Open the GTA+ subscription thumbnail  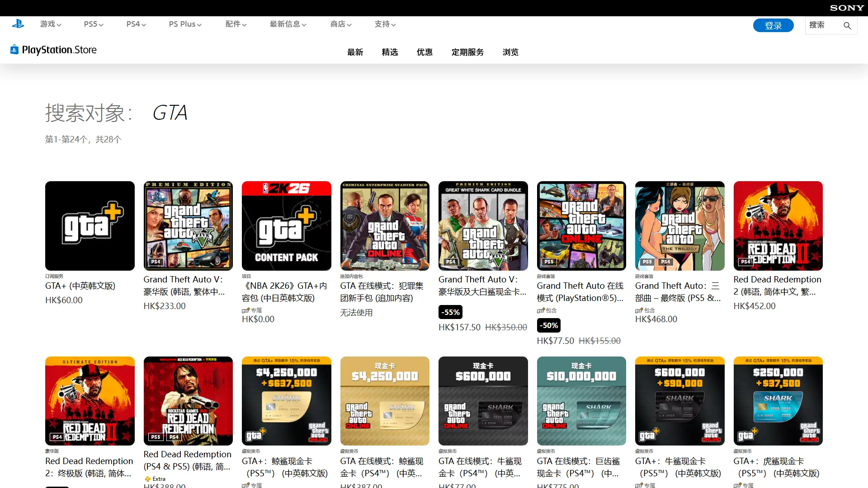point(90,225)
